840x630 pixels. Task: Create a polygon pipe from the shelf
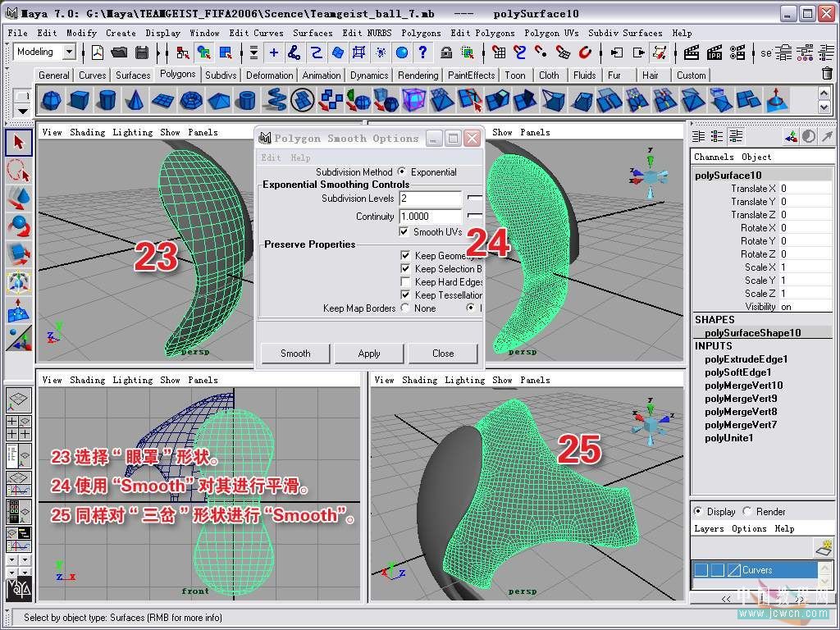[246, 100]
